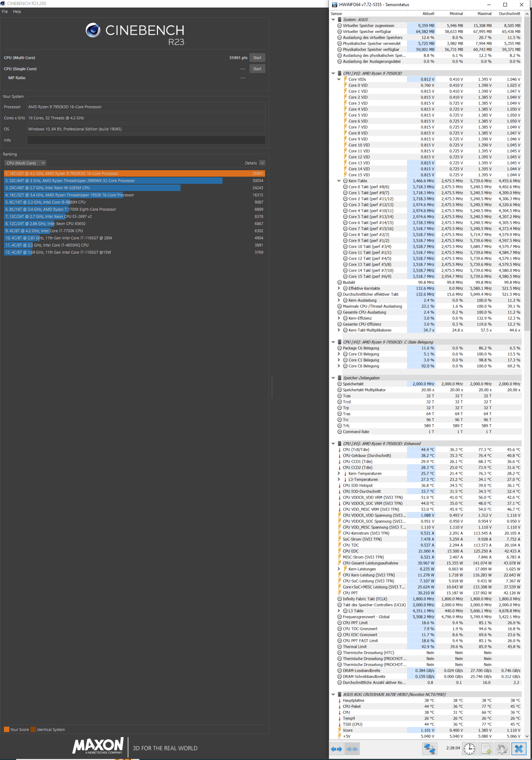Click the orange Your Score legend swatch
This screenshot has height=760, width=532.
[x=6, y=729]
